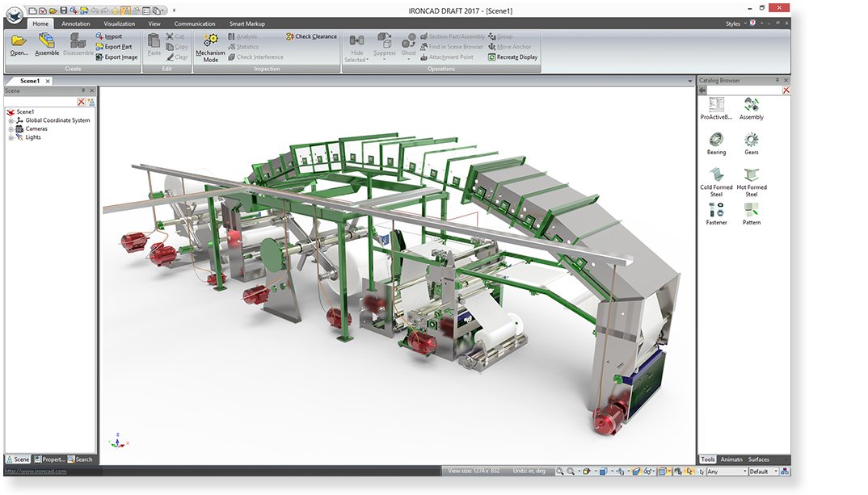This screenshot has height=495, width=868.
Task: Open the Default configuration dropdown
Action: [763, 472]
